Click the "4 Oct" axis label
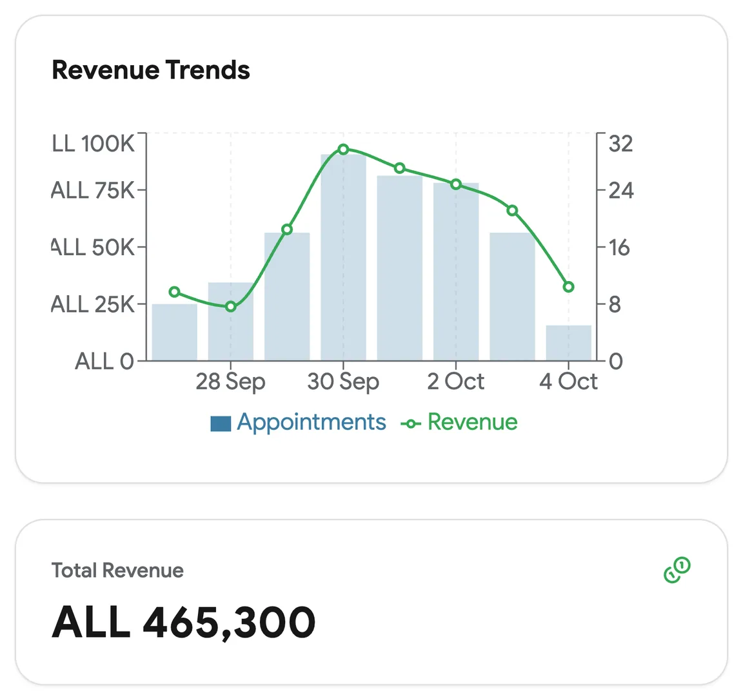The width and height of the screenshot is (743, 700). 569,381
